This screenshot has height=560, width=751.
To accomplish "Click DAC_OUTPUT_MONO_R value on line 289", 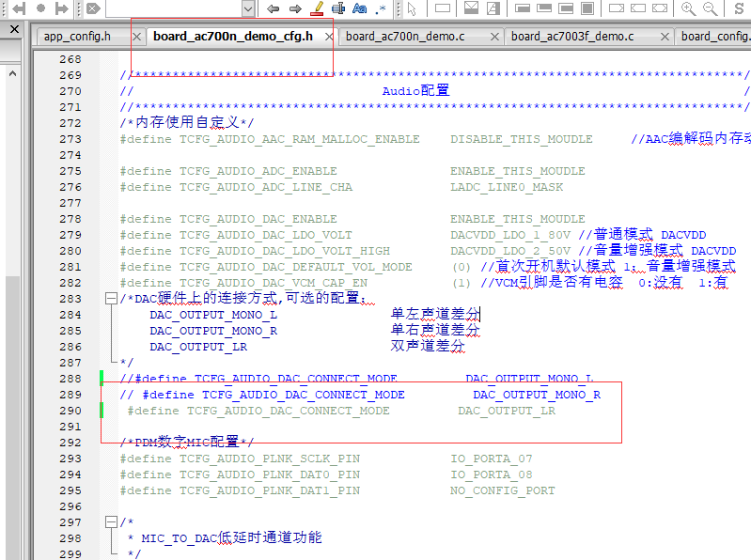I will (x=537, y=395).
